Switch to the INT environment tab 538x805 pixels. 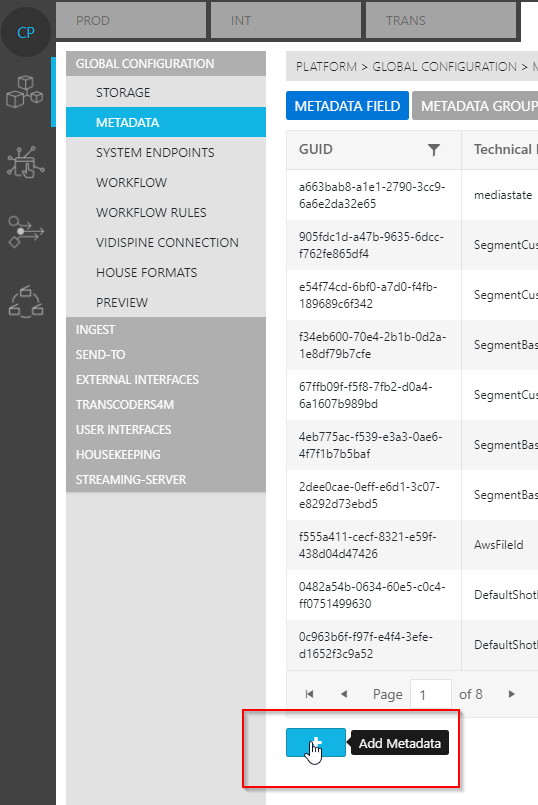(x=286, y=21)
